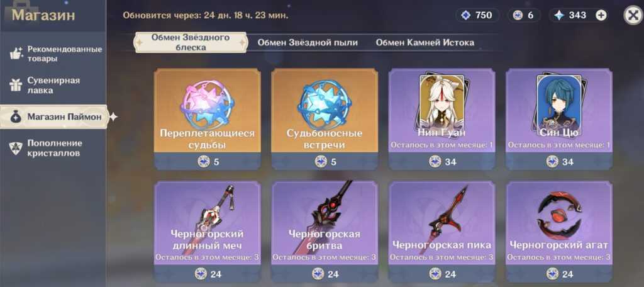Image resolution: width=644 pixels, height=287 pixels.
Task: Pick the Черногорская бритва claymore
Action: tap(325, 232)
